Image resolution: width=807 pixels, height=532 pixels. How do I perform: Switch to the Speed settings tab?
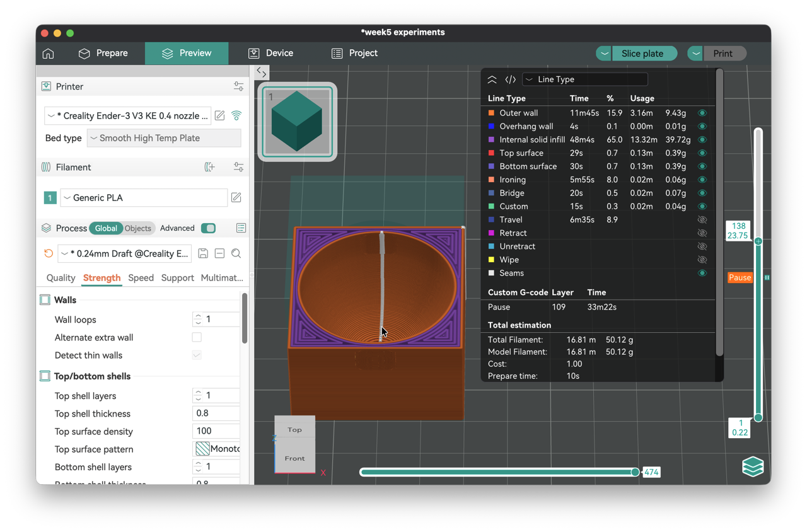click(141, 278)
